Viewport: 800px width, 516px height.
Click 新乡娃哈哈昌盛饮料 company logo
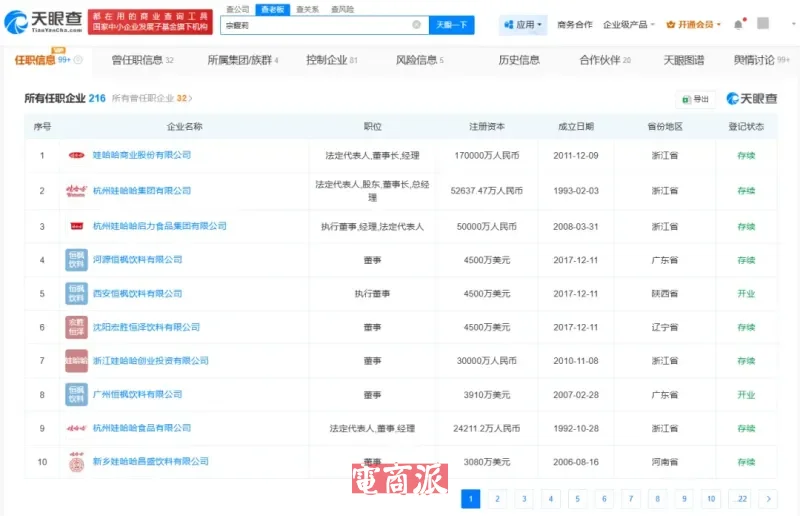pyautogui.click(x=77, y=461)
